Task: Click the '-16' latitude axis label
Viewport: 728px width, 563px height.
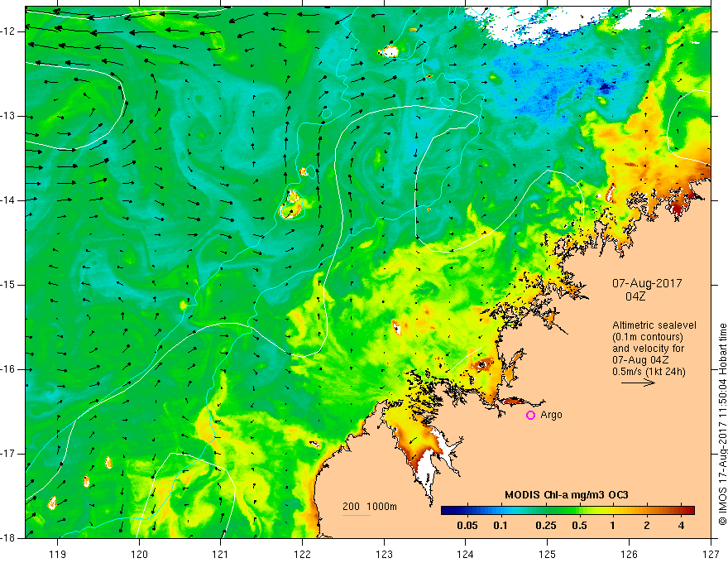Action: click(9, 369)
